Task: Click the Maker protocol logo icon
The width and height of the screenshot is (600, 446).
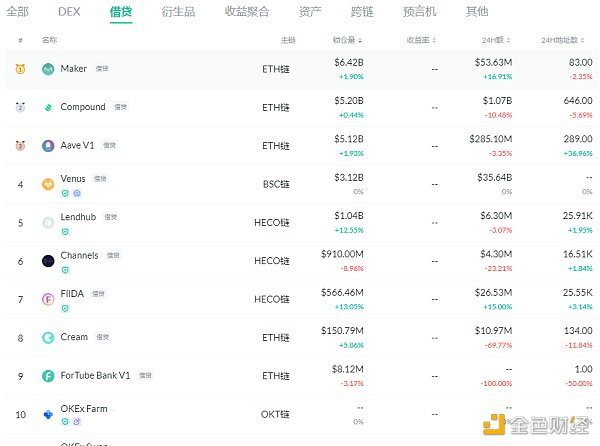Action: [48, 69]
